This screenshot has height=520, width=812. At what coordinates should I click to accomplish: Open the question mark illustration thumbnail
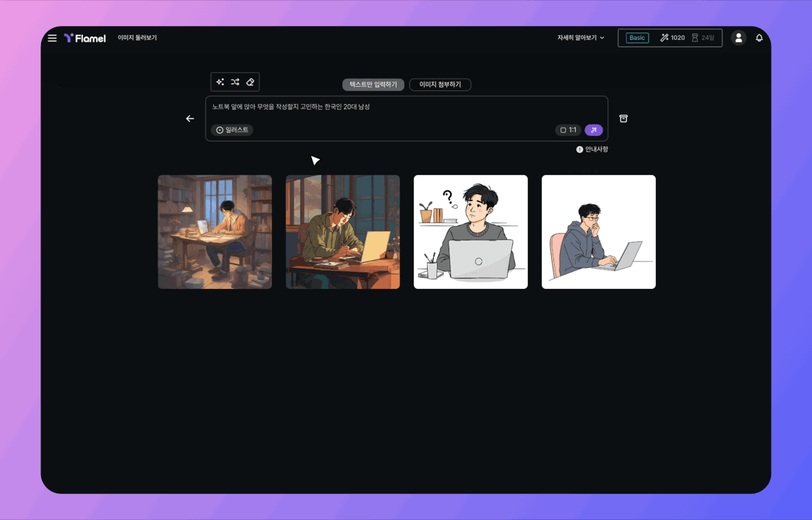pos(470,232)
